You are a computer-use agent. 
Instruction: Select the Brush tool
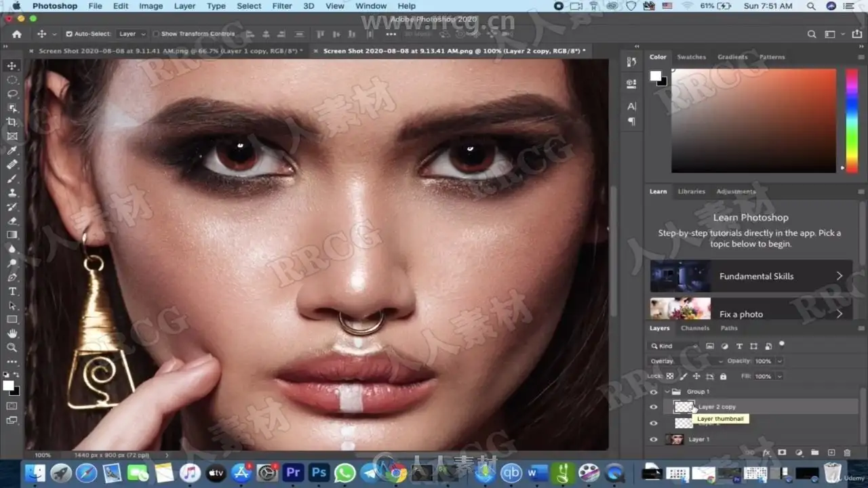(x=12, y=179)
